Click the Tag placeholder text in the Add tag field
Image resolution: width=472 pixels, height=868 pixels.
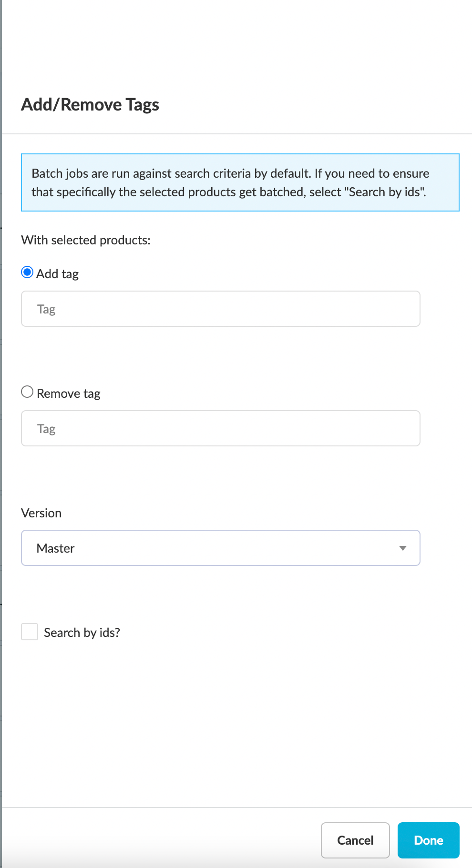pyautogui.click(x=46, y=310)
